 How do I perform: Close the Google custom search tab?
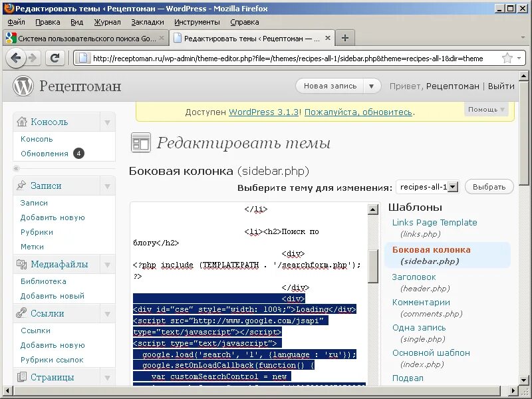point(162,38)
